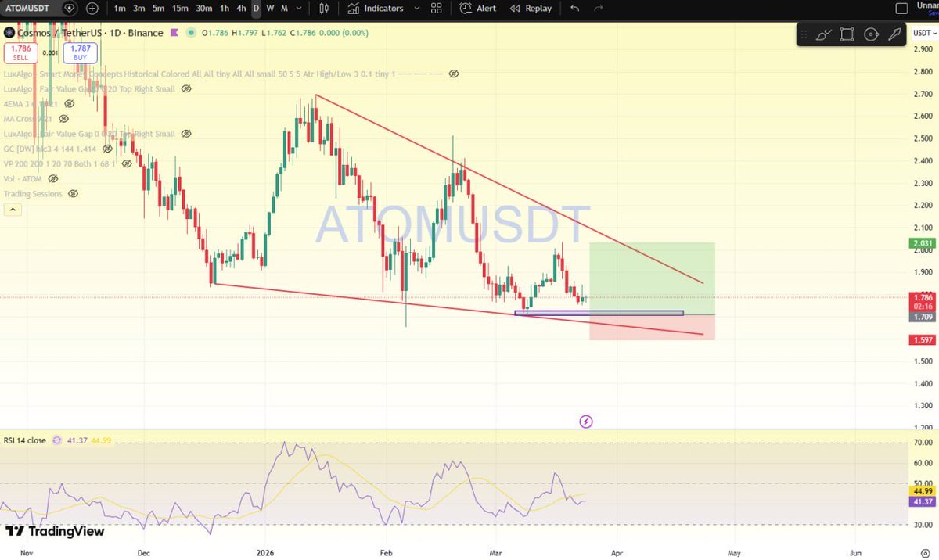Click the purple lightning event marker
Image resolution: width=939 pixels, height=560 pixels.
coord(586,422)
